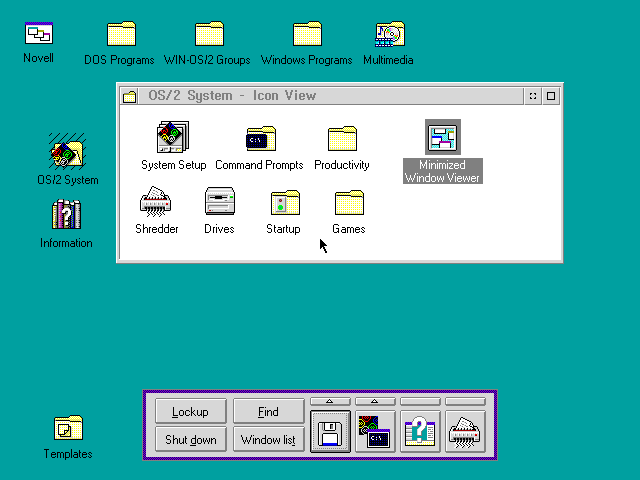Image resolution: width=640 pixels, height=480 pixels.
Task: Select the Shredder icon in OS/2 System window
Action: 155,202
